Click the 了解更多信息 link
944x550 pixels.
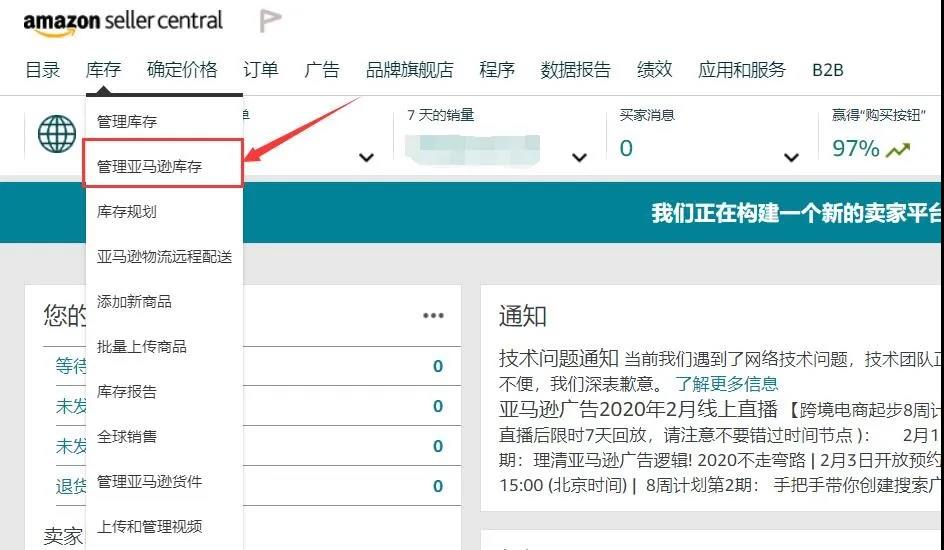(x=726, y=383)
